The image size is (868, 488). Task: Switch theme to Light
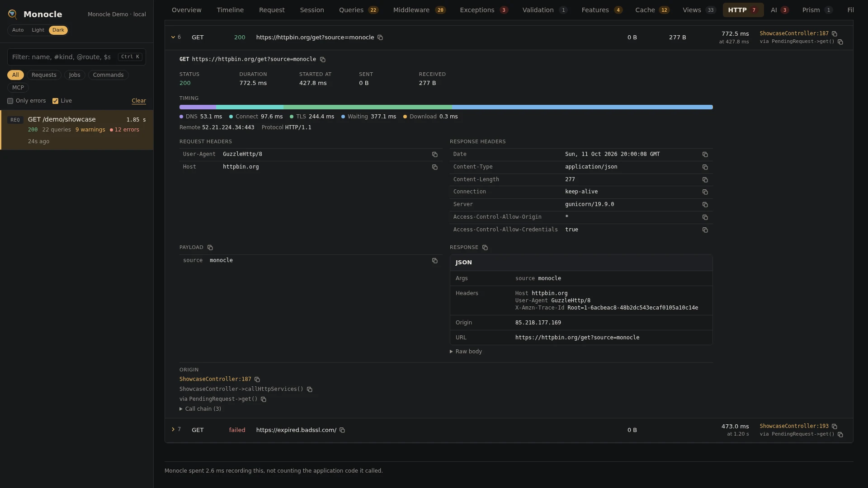tap(38, 30)
